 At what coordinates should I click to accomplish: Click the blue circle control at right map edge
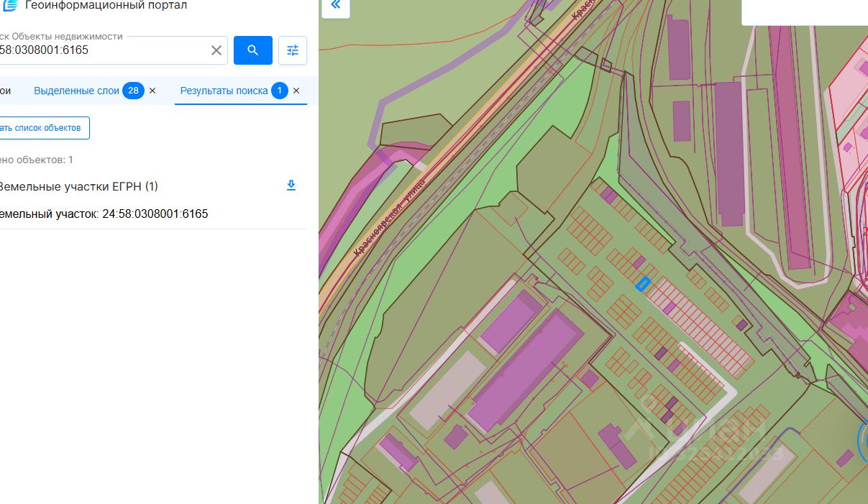click(x=863, y=439)
